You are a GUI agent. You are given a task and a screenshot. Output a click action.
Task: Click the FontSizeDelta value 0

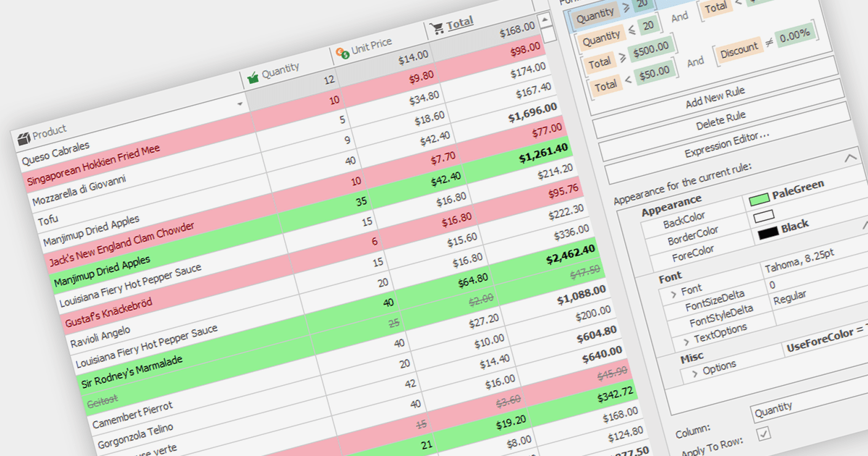click(x=773, y=284)
